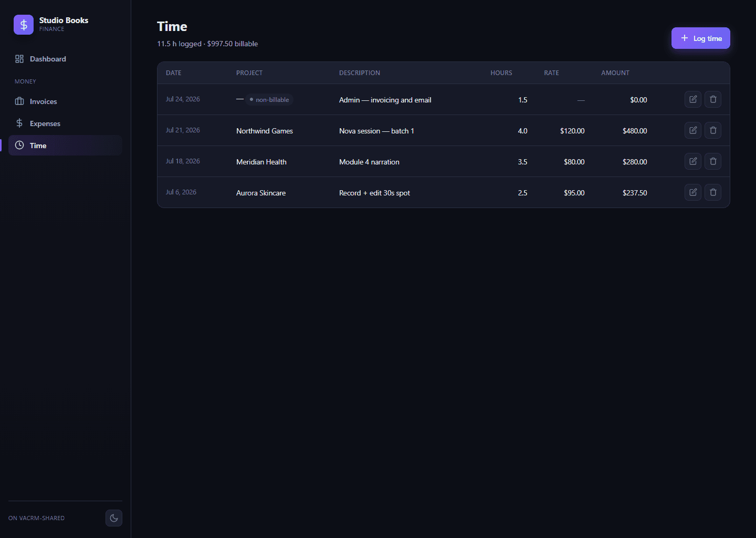Screen dimensions: 756x538
Task: Click the PROJECT column header
Action: [249, 73]
